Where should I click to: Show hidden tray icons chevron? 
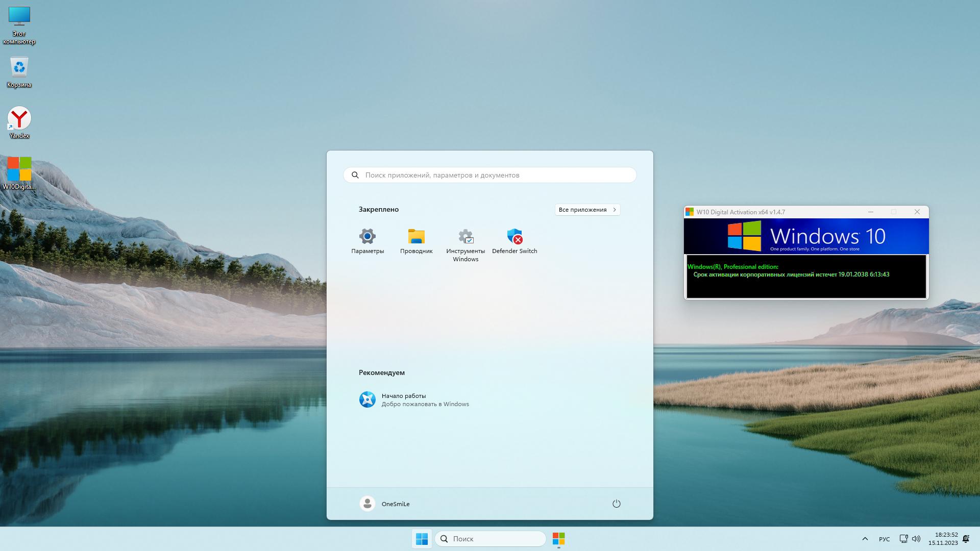pyautogui.click(x=865, y=539)
